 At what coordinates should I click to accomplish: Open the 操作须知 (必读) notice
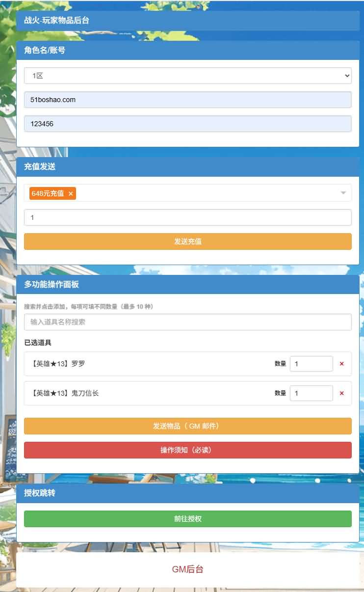(188, 450)
